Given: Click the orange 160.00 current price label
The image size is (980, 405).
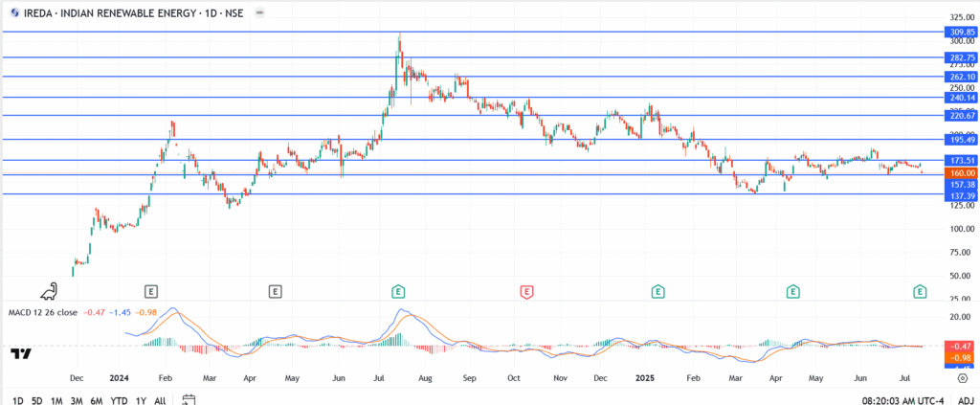Looking at the screenshot, I should [x=961, y=173].
